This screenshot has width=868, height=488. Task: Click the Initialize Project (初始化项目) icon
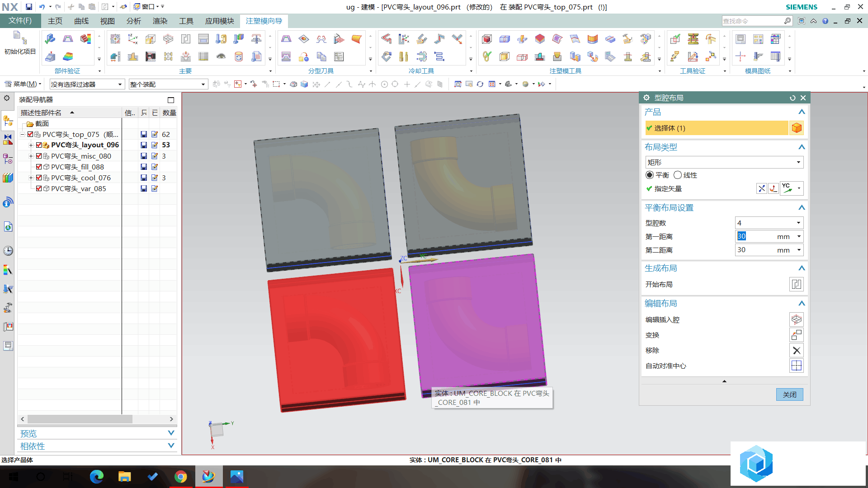[20, 38]
